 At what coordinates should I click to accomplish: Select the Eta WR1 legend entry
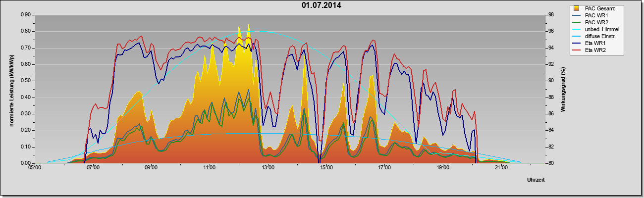tap(590, 43)
